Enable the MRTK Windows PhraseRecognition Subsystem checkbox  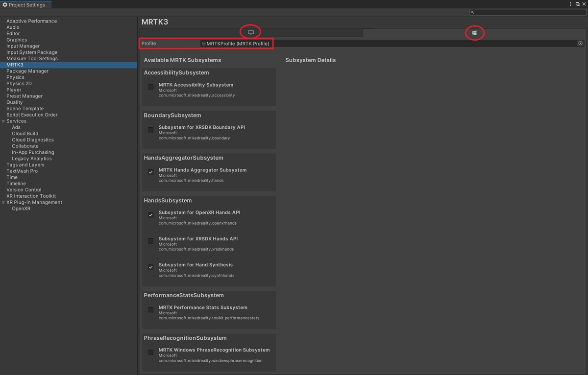[151, 352]
